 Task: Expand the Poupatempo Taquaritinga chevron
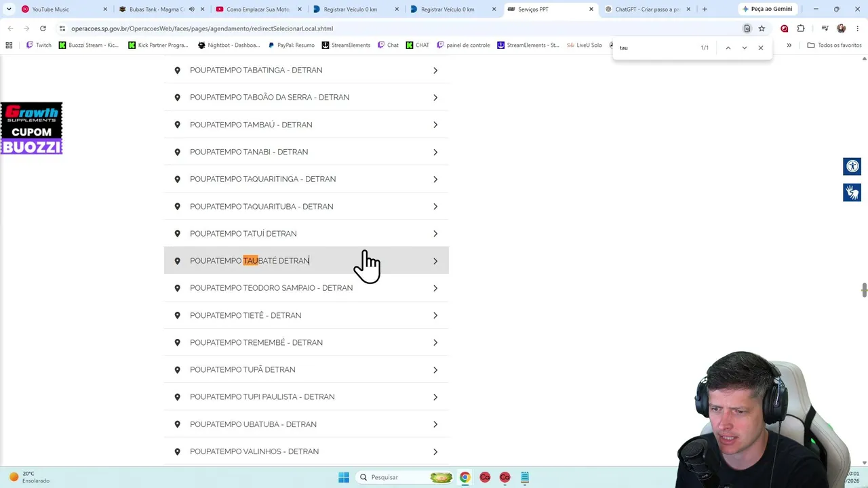(435, 180)
